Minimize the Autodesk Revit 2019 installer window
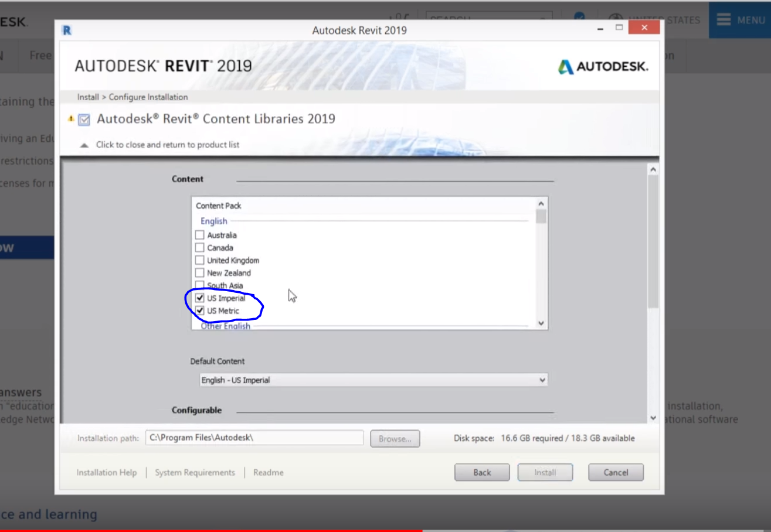Viewport: 771px width, 532px height. pyautogui.click(x=600, y=28)
